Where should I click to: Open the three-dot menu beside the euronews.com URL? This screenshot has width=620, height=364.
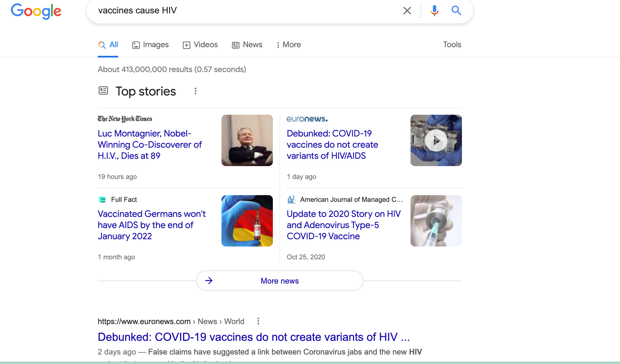[258, 321]
